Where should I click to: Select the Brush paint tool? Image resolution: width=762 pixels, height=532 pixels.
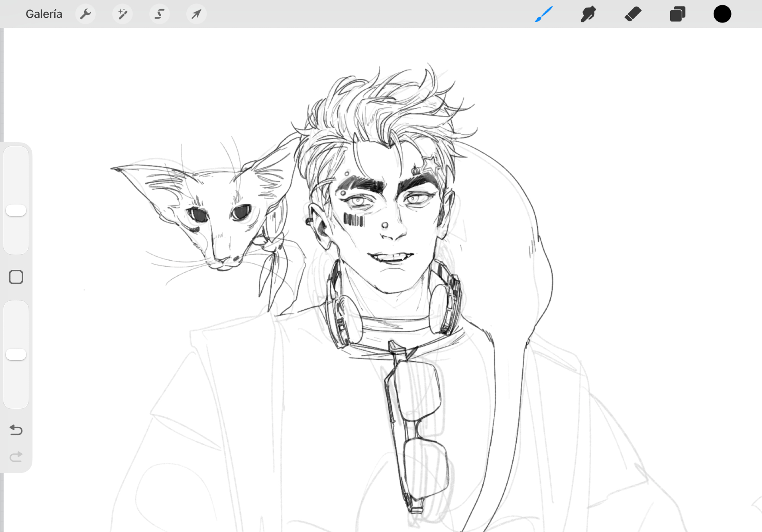point(544,14)
